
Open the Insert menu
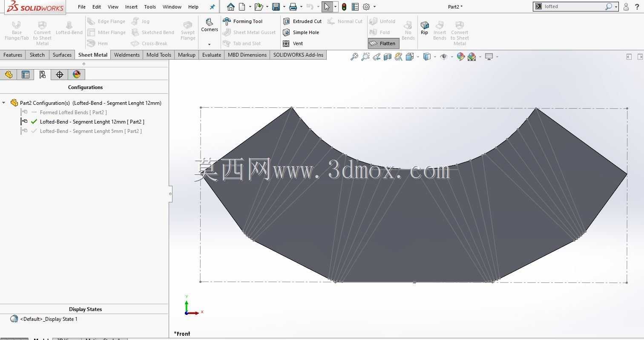point(131,7)
